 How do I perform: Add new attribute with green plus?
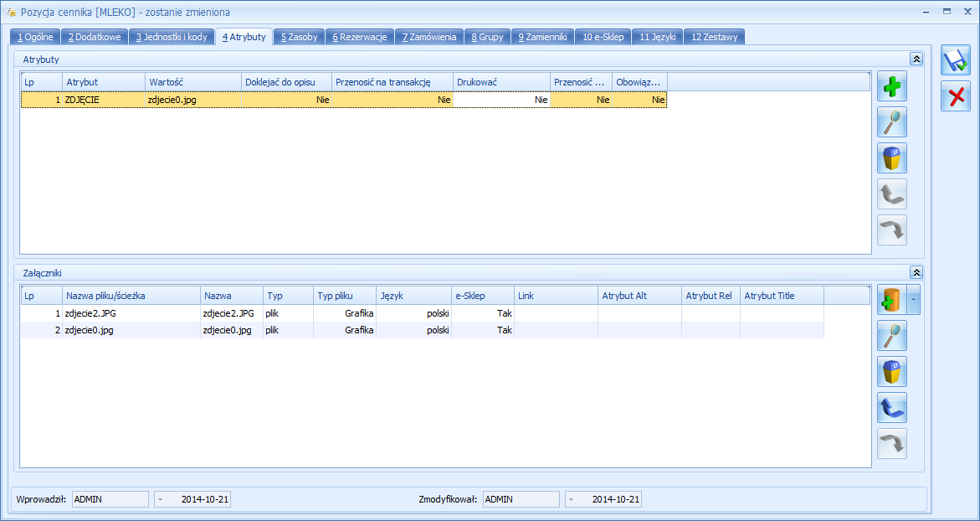(892, 86)
